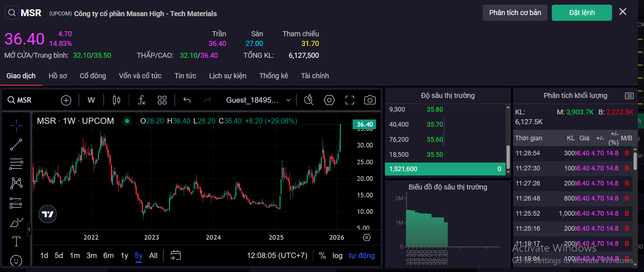The width and height of the screenshot is (644, 272).
Task: Switch to the Tin tức tab
Action: 185,76
